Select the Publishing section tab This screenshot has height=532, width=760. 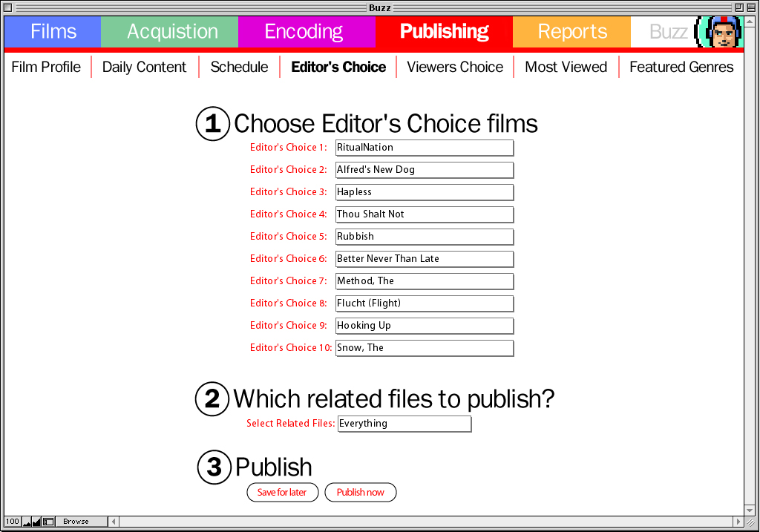[444, 31]
